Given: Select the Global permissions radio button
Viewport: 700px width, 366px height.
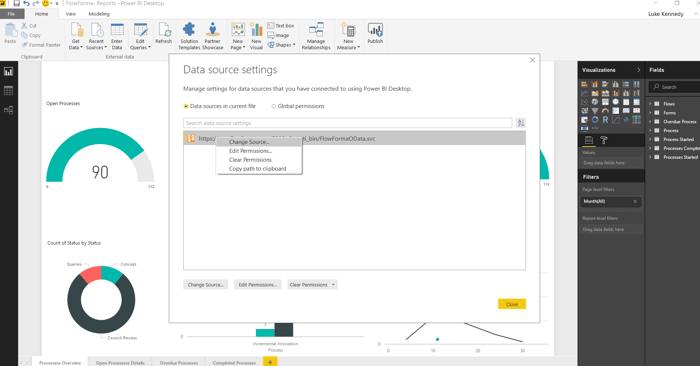Looking at the screenshot, I should 274,106.
